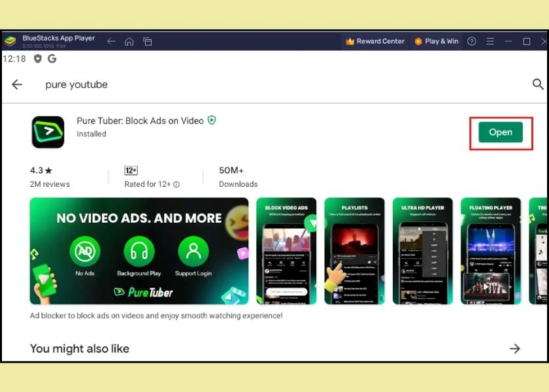
Task: Click the BlueStacks logo icon
Action: [x=10, y=41]
